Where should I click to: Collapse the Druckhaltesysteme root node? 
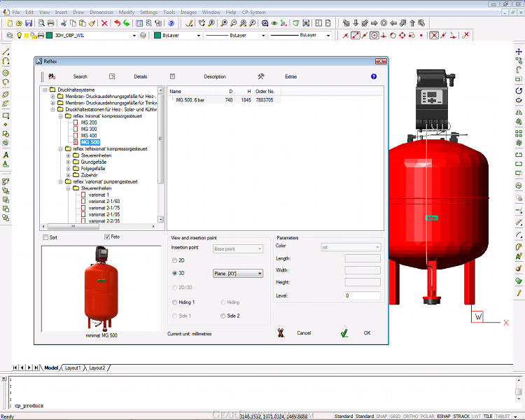click(45, 90)
